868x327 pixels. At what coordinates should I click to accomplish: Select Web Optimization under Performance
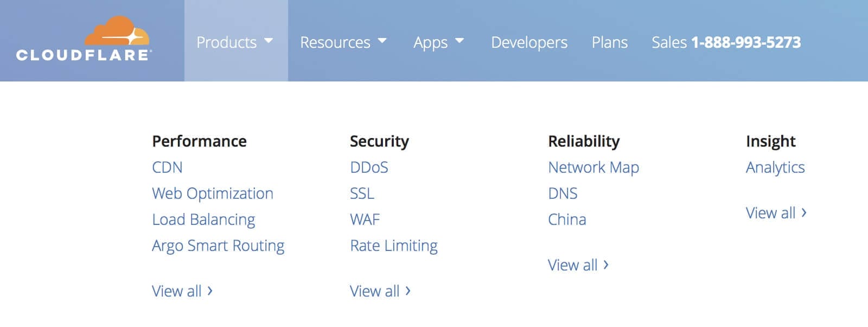click(212, 193)
